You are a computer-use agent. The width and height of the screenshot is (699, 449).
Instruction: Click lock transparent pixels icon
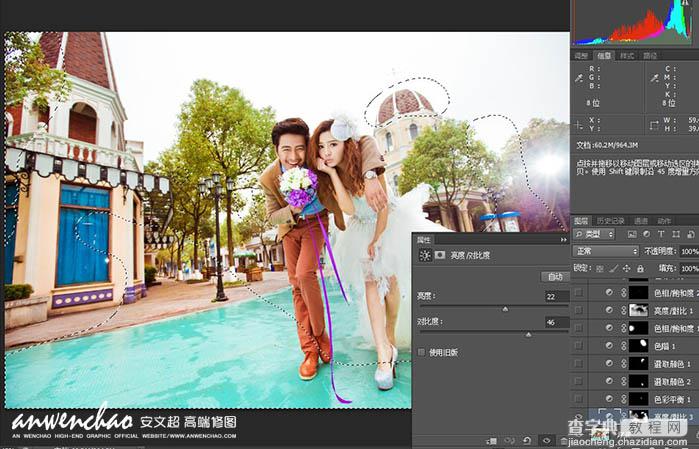pos(600,268)
